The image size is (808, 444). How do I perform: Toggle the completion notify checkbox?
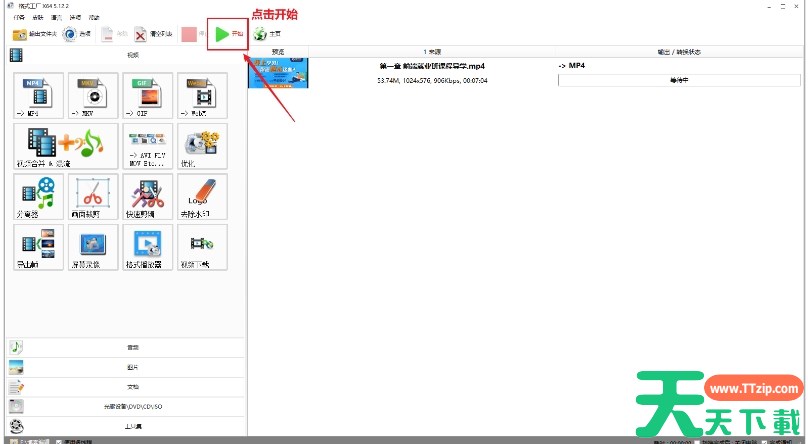[764, 441]
